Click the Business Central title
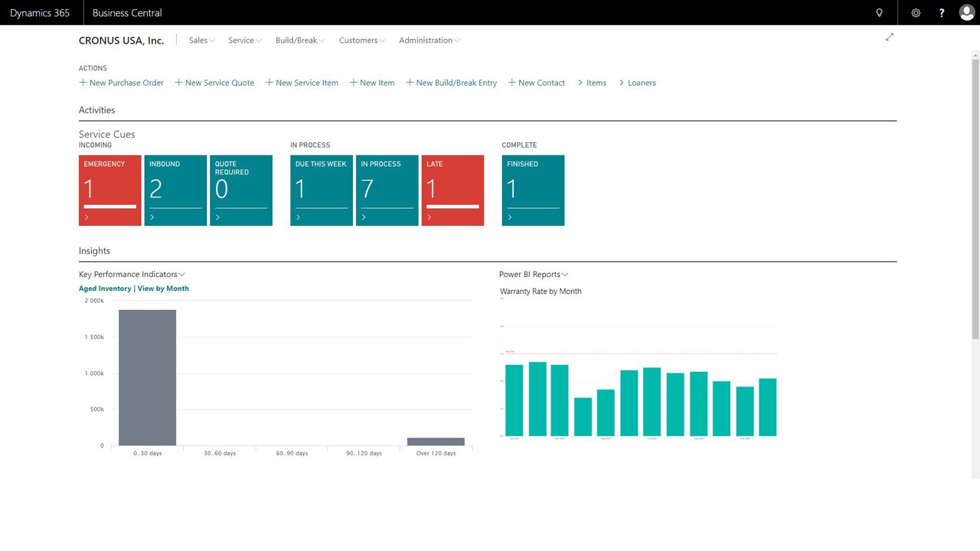This screenshot has width=980, height=551. pos(127,13)
